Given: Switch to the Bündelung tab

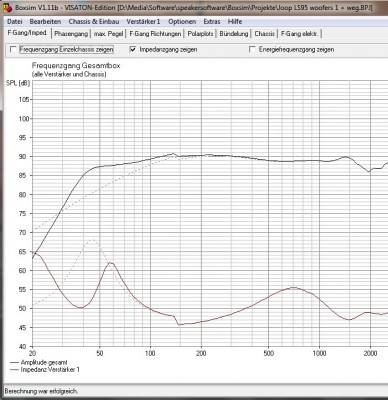Looking at the screenshot, I should 234,34.
